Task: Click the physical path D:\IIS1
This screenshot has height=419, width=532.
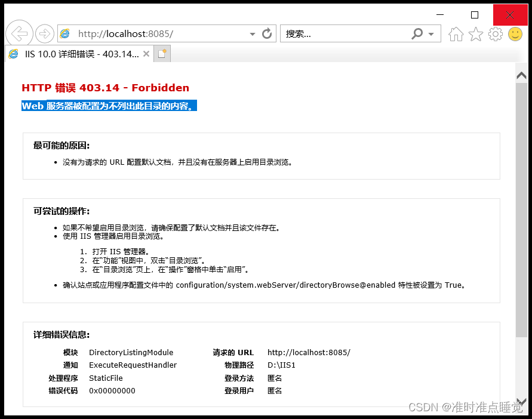Action: [281, 365]
